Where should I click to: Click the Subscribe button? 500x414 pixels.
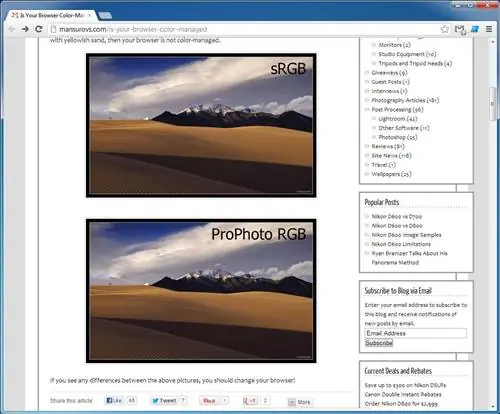point(379,343)
